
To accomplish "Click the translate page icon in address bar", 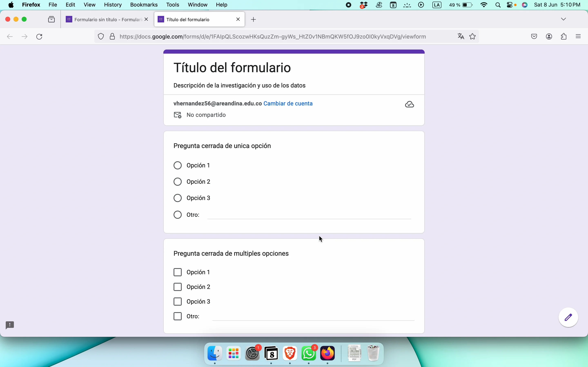I will tap(461, 37).
